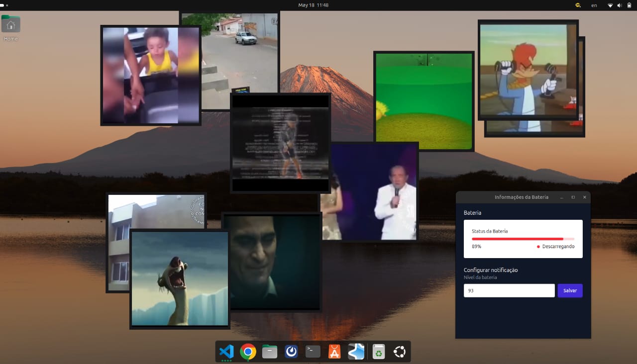
Task: Save the battery notification level
Action: [570, 290]
